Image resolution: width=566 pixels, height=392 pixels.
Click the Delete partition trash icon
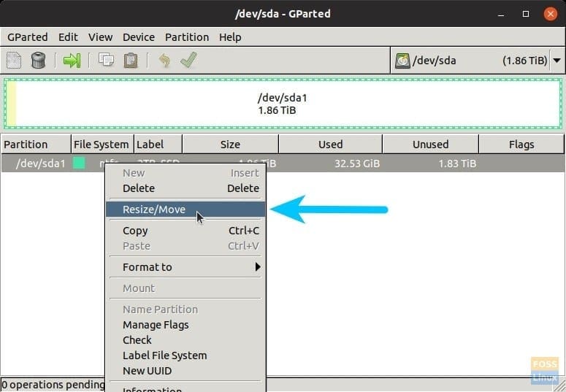coord(38,61)
